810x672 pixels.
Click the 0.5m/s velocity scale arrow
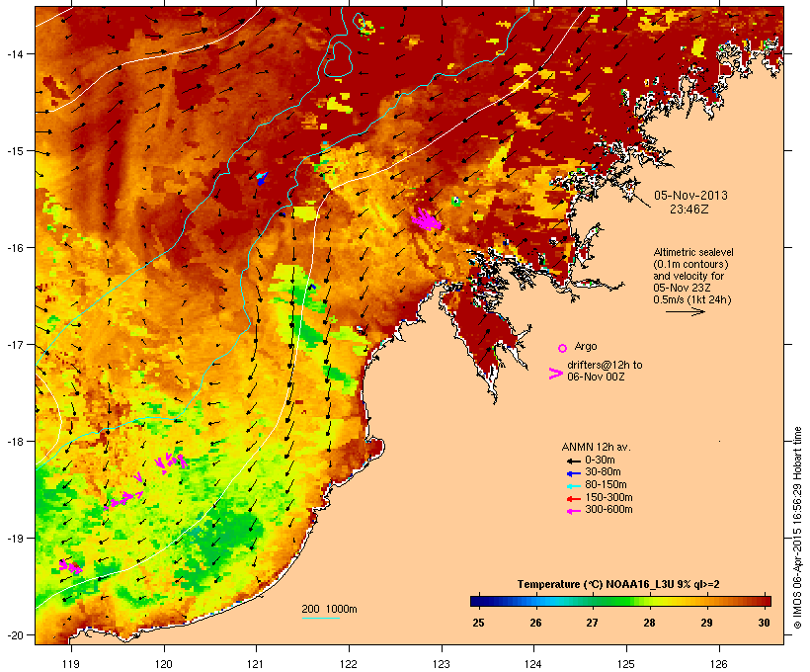tap(685, 311)
